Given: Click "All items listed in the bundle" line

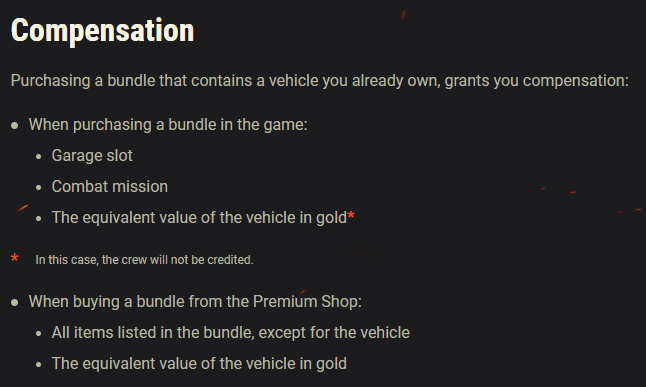Looking at the screenshot, I should tap(231, 333).
